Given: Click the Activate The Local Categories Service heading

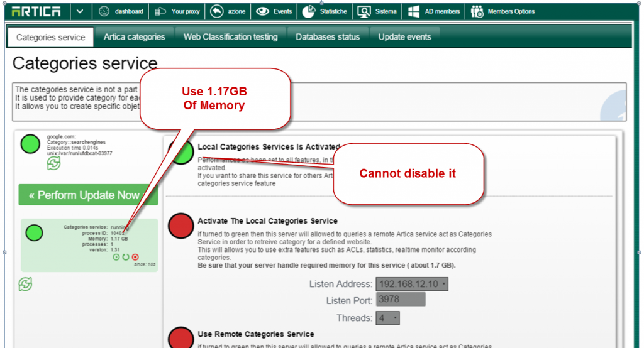Looking at the screenshot, I should pos(267,220).
